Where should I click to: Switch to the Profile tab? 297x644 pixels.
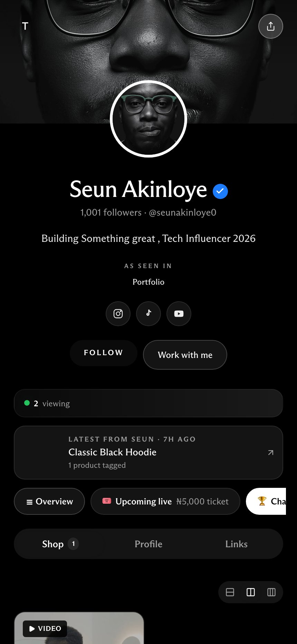[x=148, y=544]
